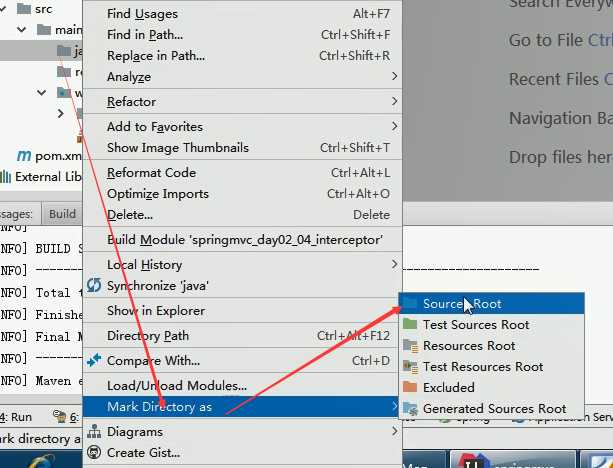Image resolution: width=613 pixels, height=468 pixels.
Task: Select Delete menu entry
Action: pyautogui.click(x=242, y=215)
